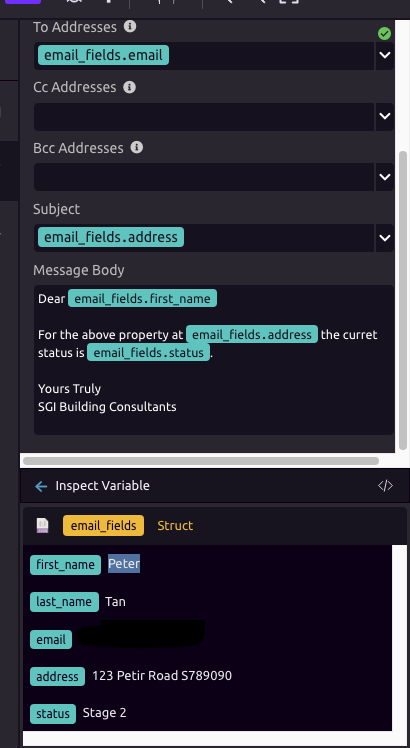
Task: Click the highlighted value Peter
Action: pyautogui.click(x=124, y=564)
